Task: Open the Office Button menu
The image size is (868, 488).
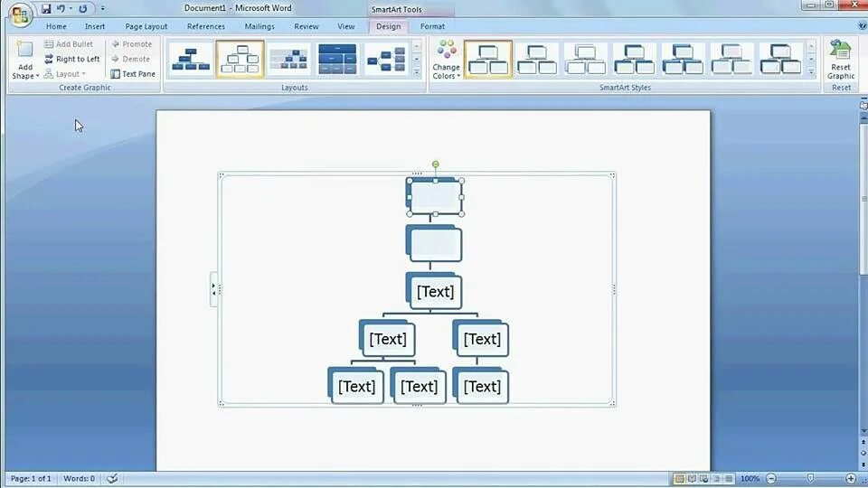Action: 20,14
